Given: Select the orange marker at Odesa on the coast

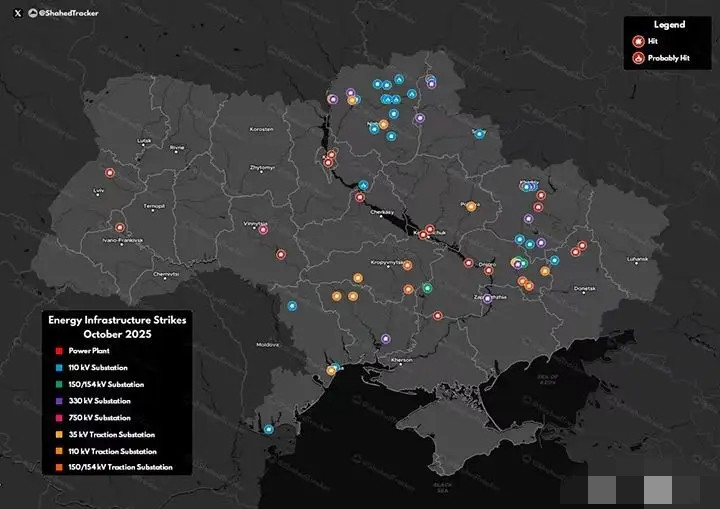Looking at the screenshot, I should (x=331, y=370).
